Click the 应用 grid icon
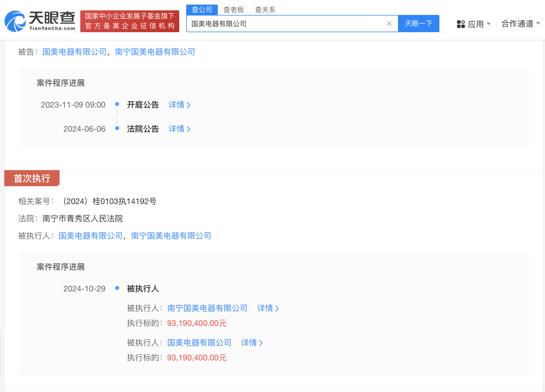Viewport: 545px width, 392px height. click(x=461, y=24)
